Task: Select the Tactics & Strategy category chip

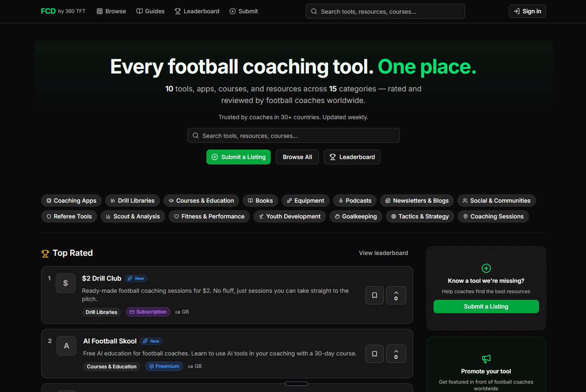Action: coord(420,216)
